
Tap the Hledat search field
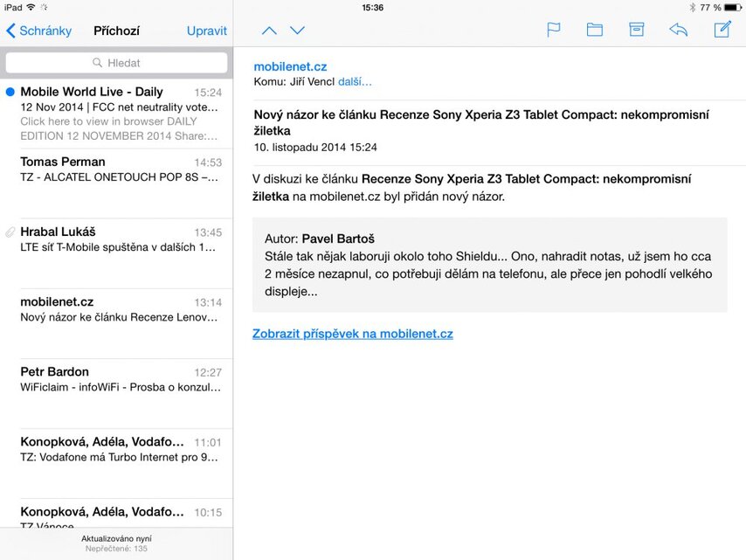click(116, 62)
